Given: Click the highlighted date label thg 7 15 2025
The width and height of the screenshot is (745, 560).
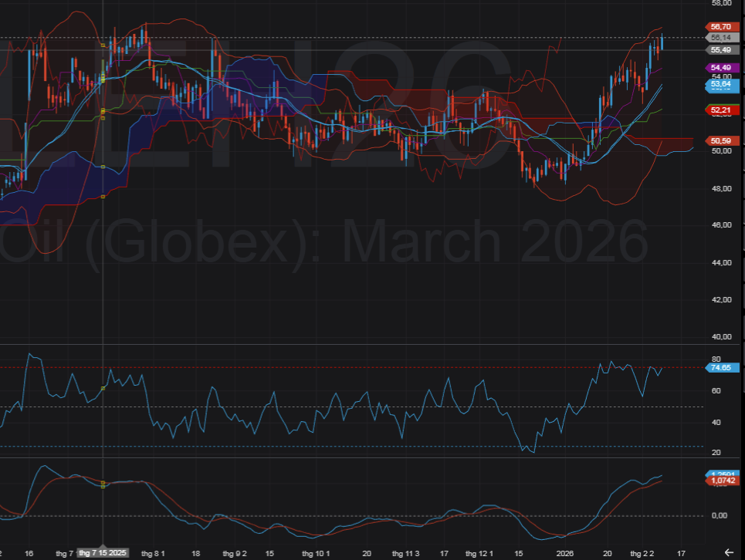Looking at the screenshot, I should (x=103, y=553).
